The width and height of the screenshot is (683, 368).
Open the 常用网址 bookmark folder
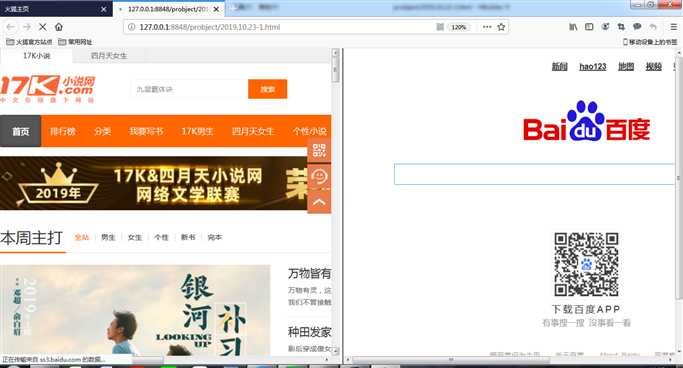[75, 42]
